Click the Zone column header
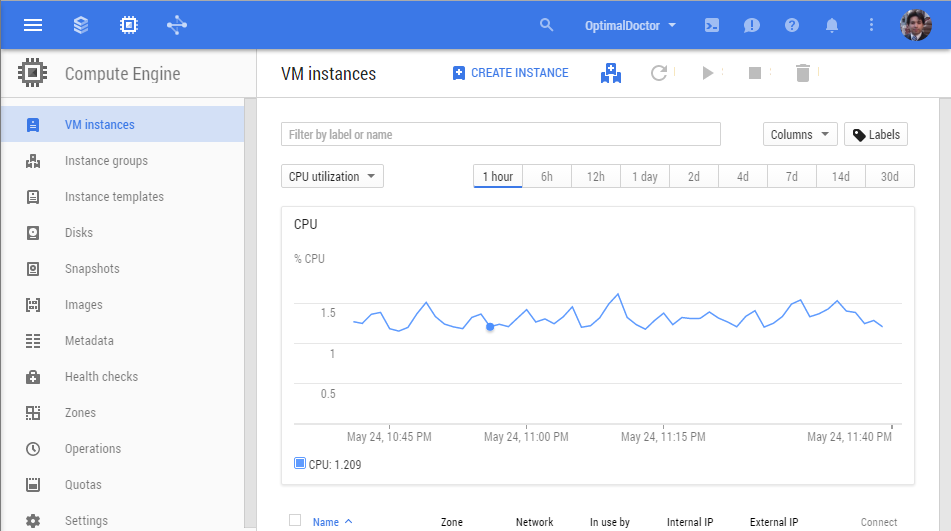Viewport: 951px width, 531px height. 452,522
